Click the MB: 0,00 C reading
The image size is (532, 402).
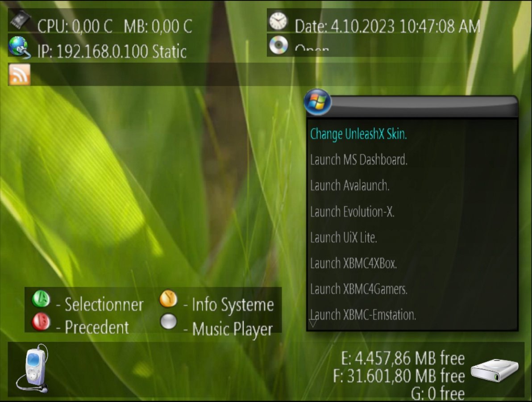point(158,26)
